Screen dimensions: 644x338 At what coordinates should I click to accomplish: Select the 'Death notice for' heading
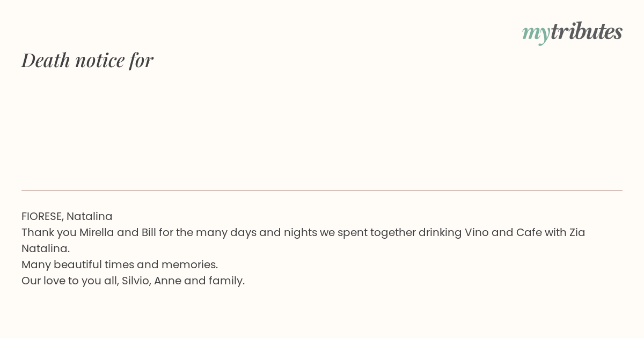(87, 60)
